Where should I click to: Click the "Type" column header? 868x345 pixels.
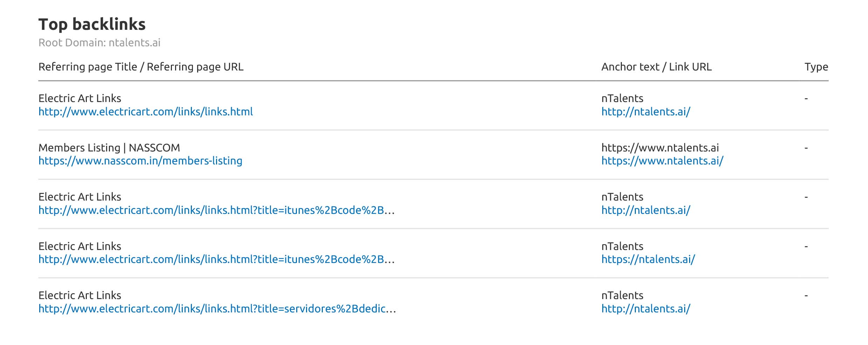tap(816, 67)
